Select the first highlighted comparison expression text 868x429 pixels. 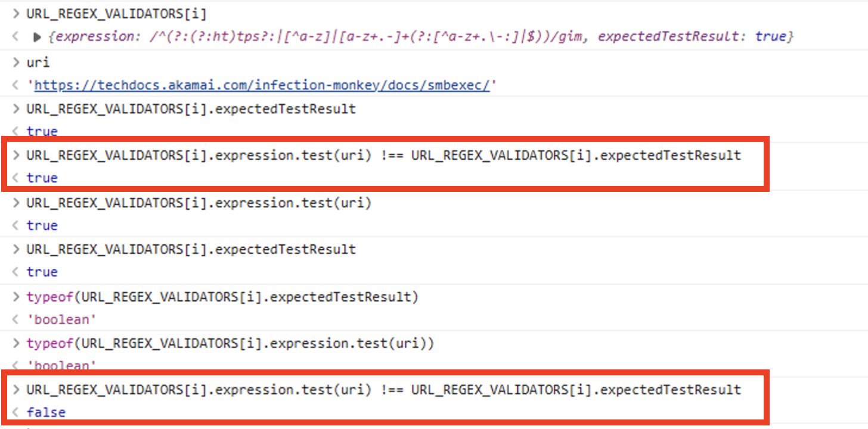click(382, 155)
